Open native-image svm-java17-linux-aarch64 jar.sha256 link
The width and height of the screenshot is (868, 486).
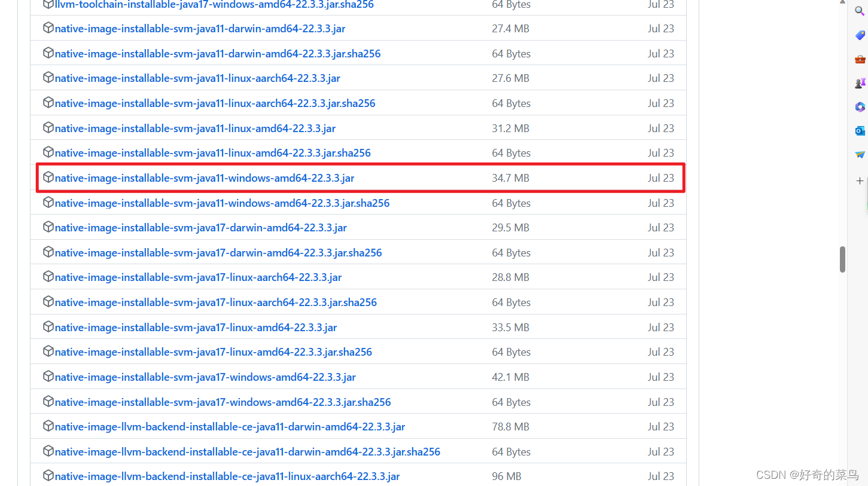coord(216,302)
